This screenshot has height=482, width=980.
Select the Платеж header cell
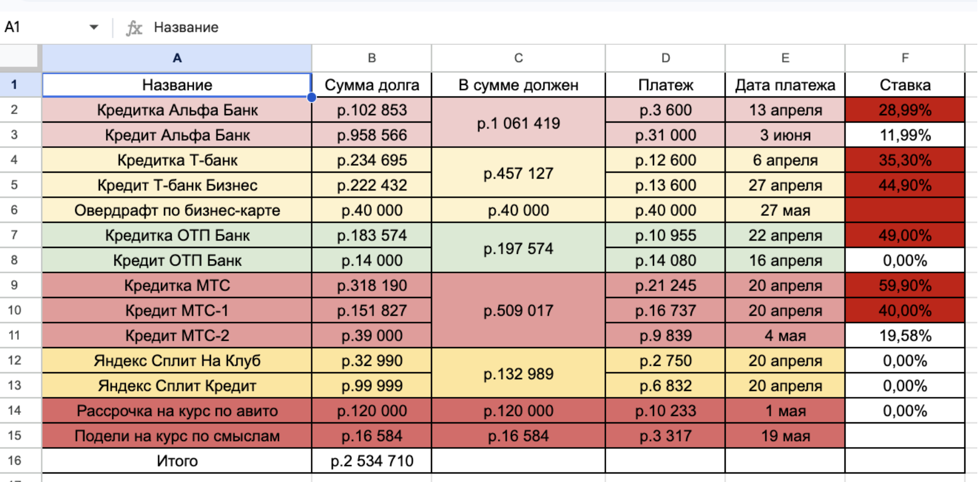point(665,85)
